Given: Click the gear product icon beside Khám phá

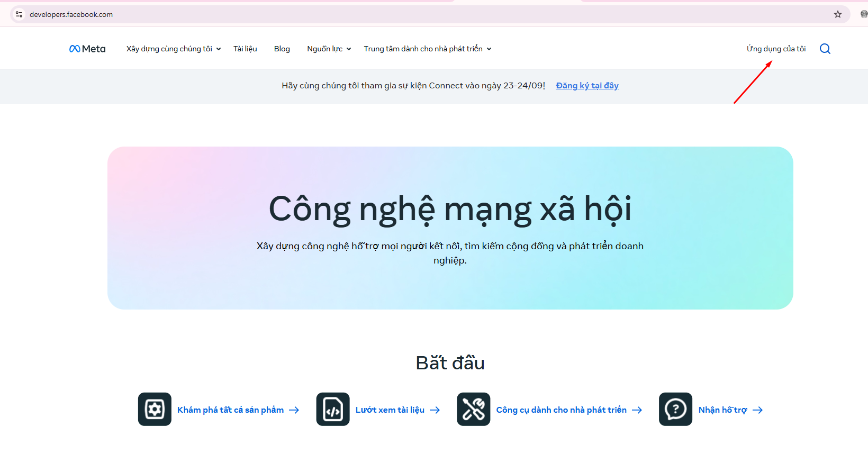Looking at the screenshot, I should coord(155,409).
